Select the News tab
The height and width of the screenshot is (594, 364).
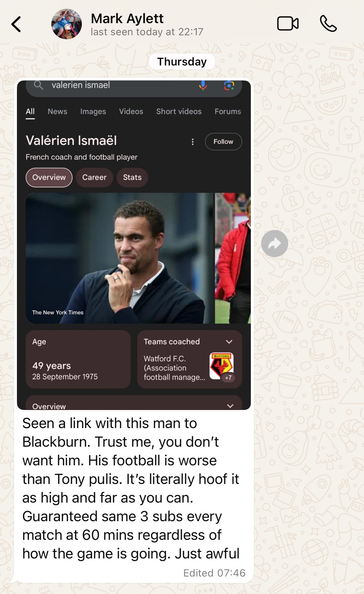[x=57, y=111]
